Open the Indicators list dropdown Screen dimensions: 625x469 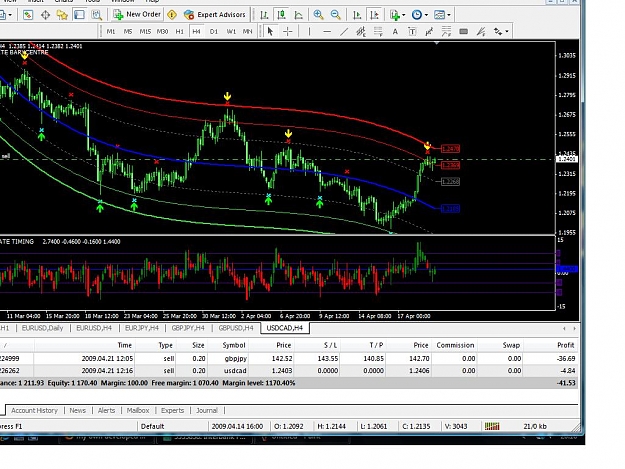[397, 15]
